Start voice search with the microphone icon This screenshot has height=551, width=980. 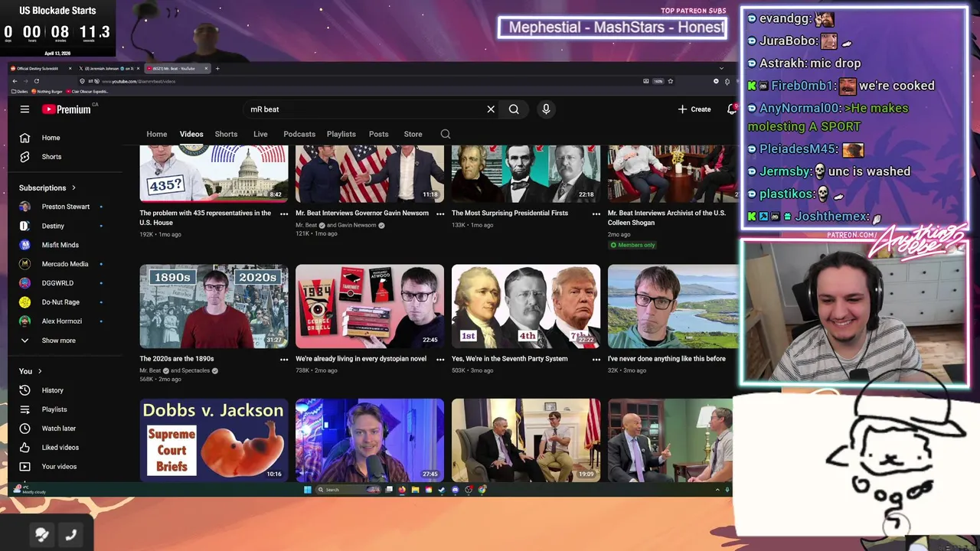546,109
